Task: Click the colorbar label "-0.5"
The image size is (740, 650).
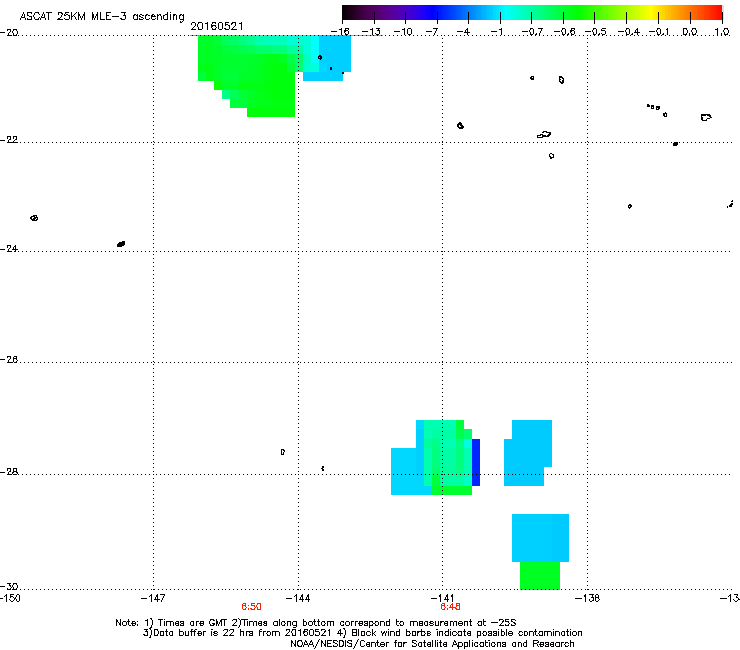Action: [x=596, y=32]
